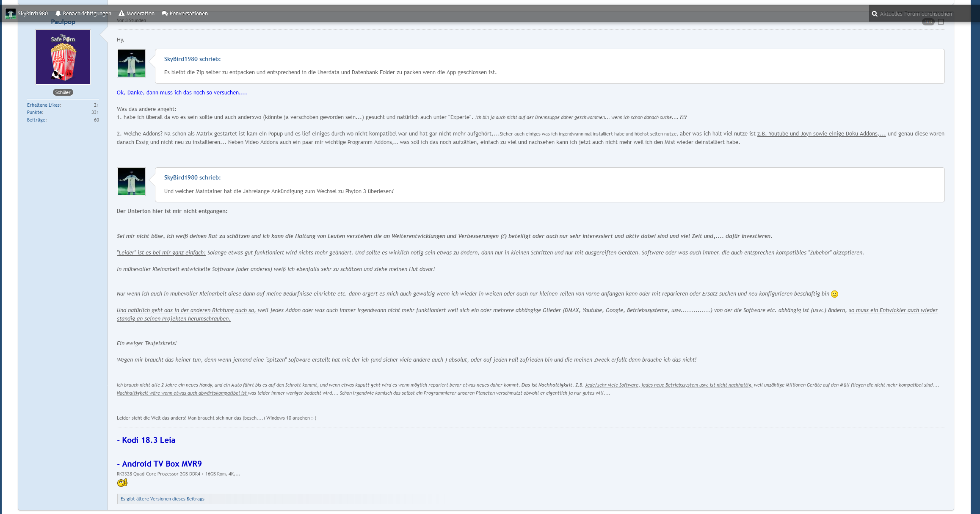Click the underlined text 'z.B. Youtube und Joyn sowie einige Doku Addons,...'
Viewport: 980px width, 514px height.
[x=821, y=133]
